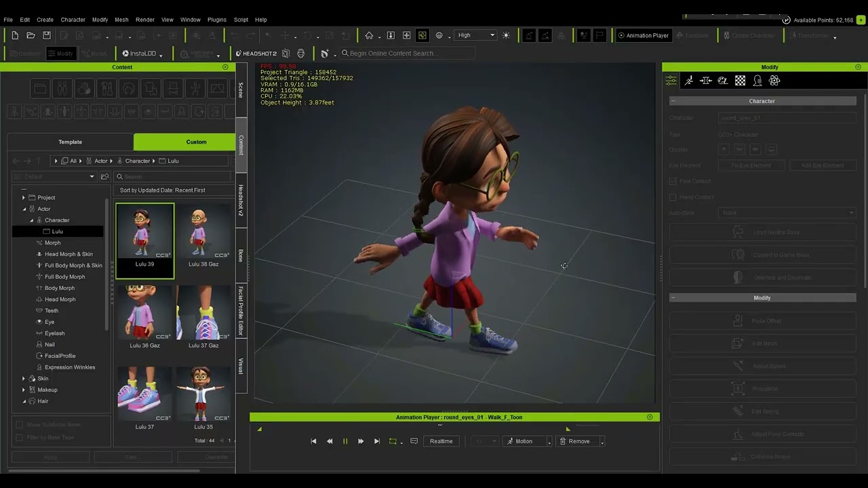The image size is (868, 488).
Task: Collapse the Character section in Modify panel
Action: [x=673, y=101]
